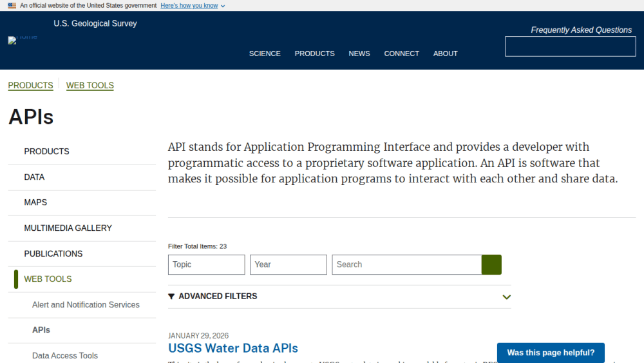Viewport: 644px width, 363px height.
Task: Open Frequently Asked Questions link
Action: (581, 30)
